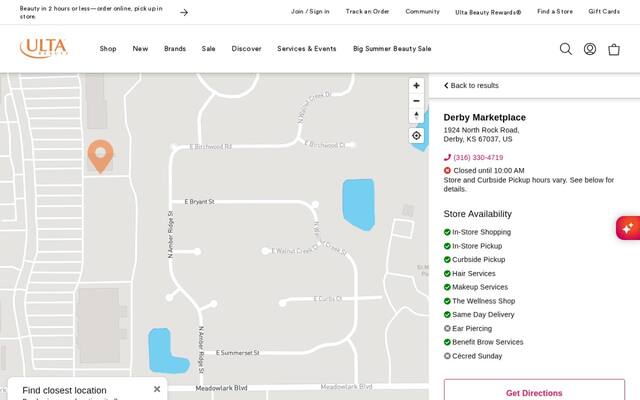Click the orange store map pin
This screenshot has height=400, width=640.
[x=100, y=156]
